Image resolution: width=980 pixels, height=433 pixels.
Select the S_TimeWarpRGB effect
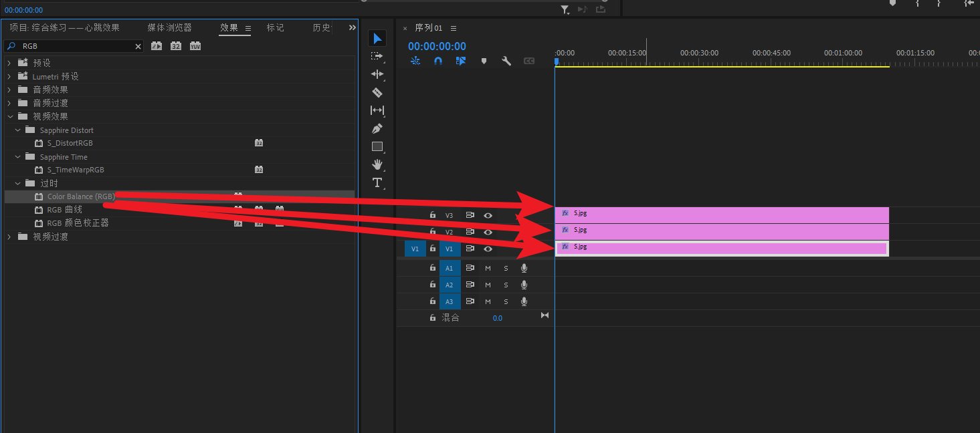pos(76,170)
